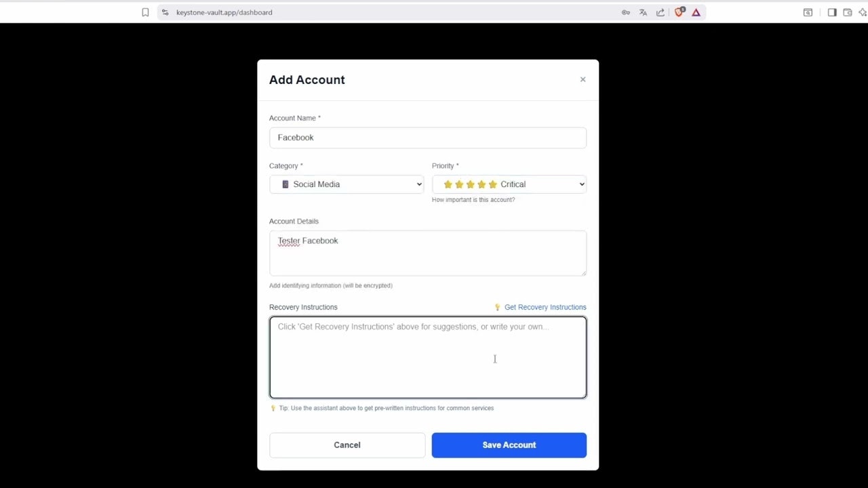
Task: Click the Account Name input field
Action: (x=428, y=138)
